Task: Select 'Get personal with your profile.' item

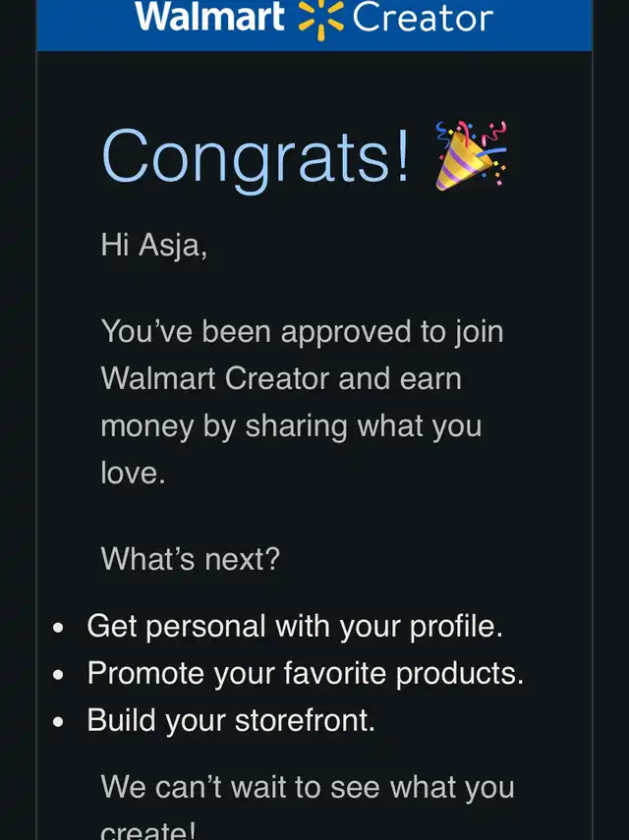Action: pos(295,626)
